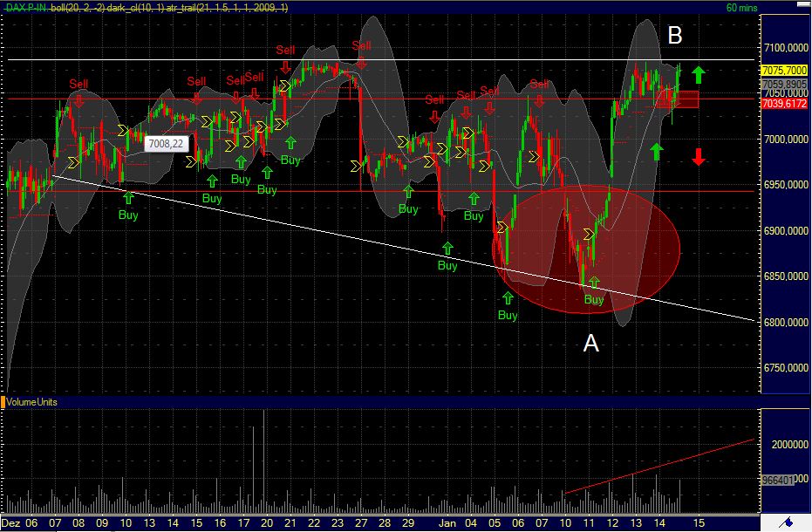Click the green arrow inside the Jan 13 rally
This screenshot has width=812, height=532.
click(657, 150)
